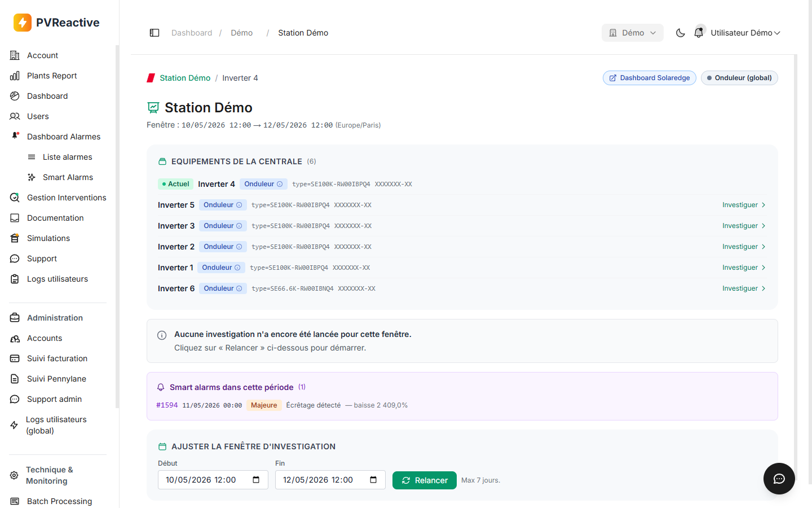Click the Plants Report bar chart icon

click(x=15, y=76)
